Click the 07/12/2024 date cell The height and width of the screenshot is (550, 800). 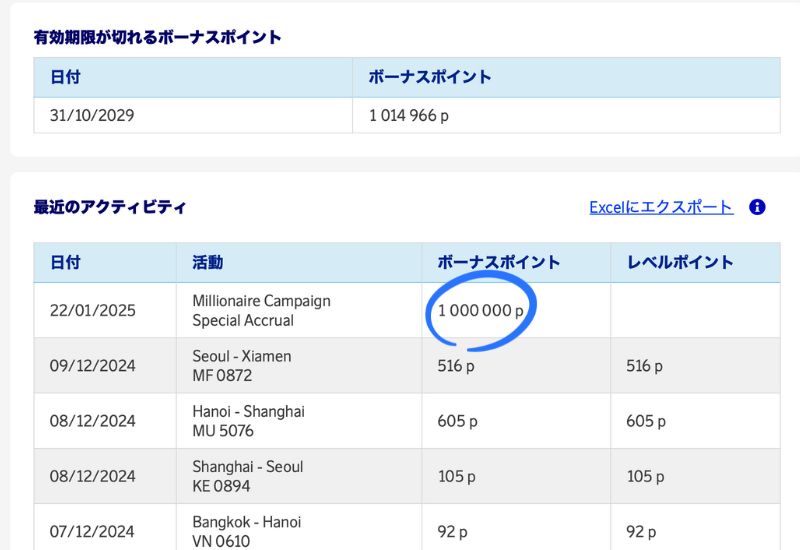92,531
